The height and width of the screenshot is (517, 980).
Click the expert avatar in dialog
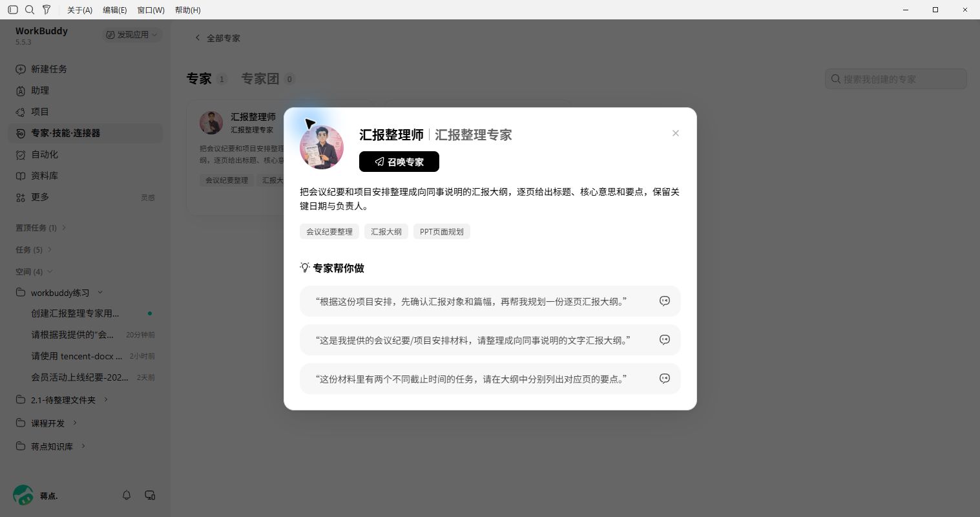point(322,147)
